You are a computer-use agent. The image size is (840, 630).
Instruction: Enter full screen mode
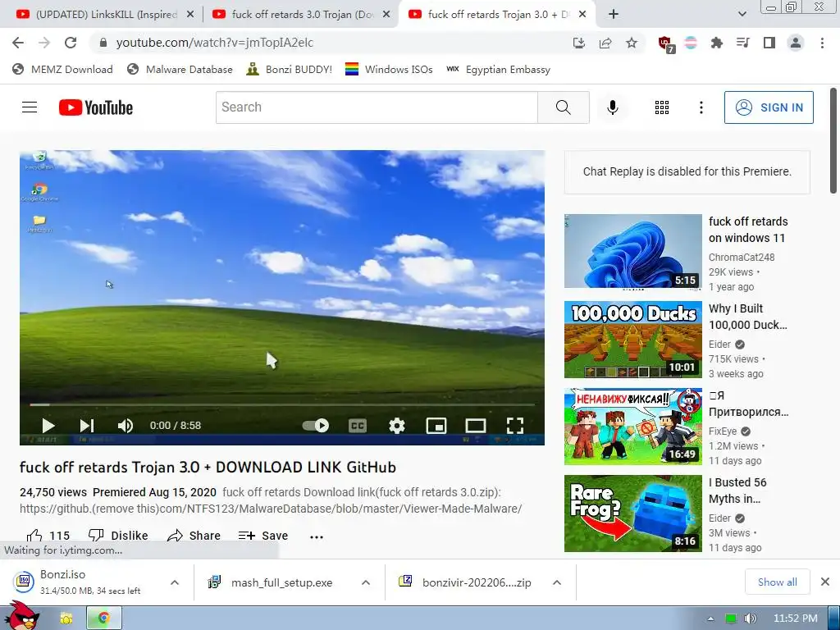515,426
